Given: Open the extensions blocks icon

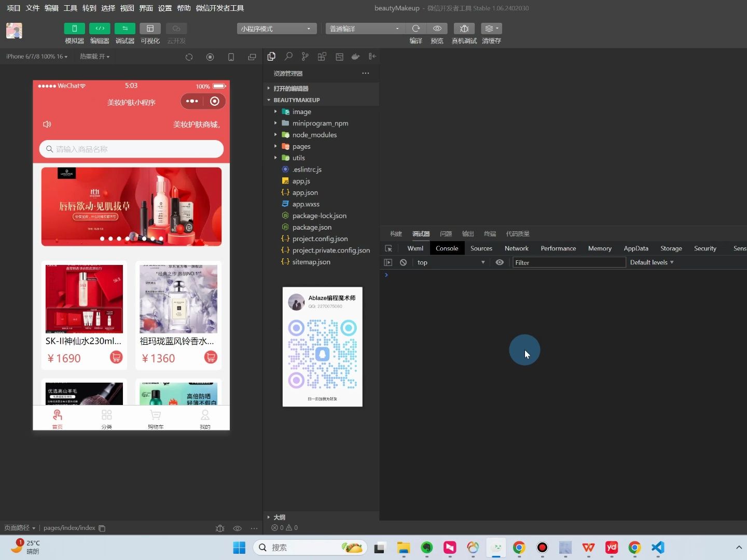Looking at the screenshot, I should pyautogui.click(x=322, y=57).
